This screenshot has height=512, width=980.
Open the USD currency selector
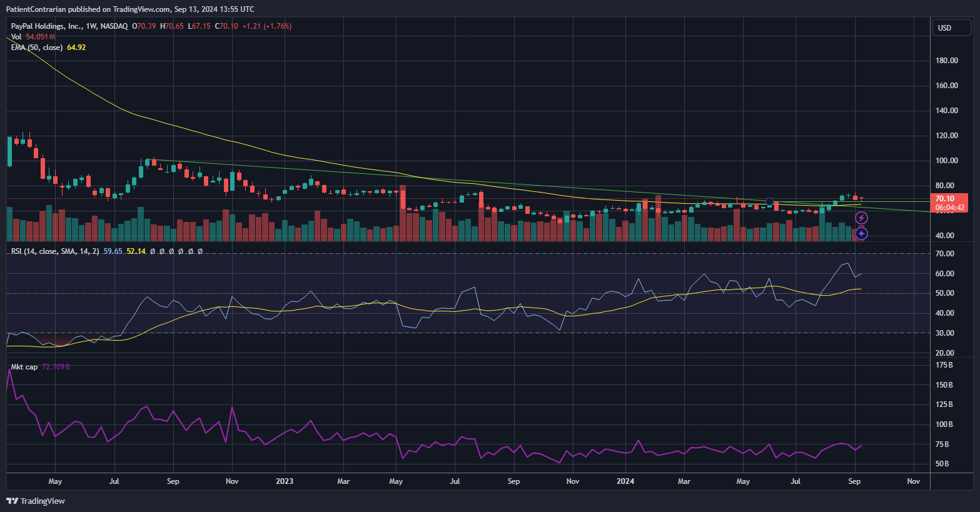[951, 28]
